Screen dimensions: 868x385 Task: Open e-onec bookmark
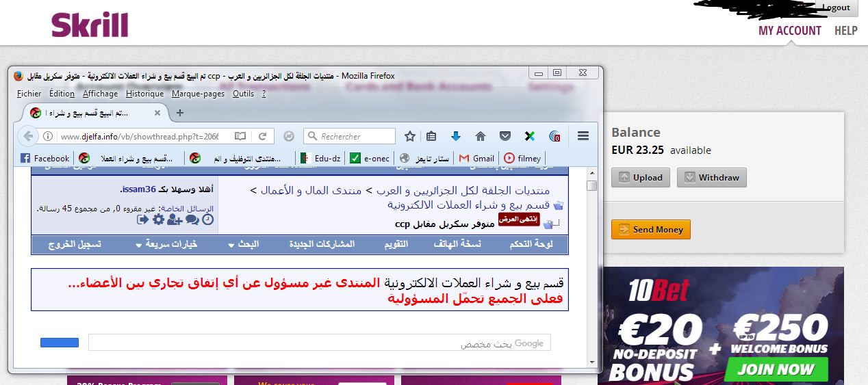click(370, 158)
